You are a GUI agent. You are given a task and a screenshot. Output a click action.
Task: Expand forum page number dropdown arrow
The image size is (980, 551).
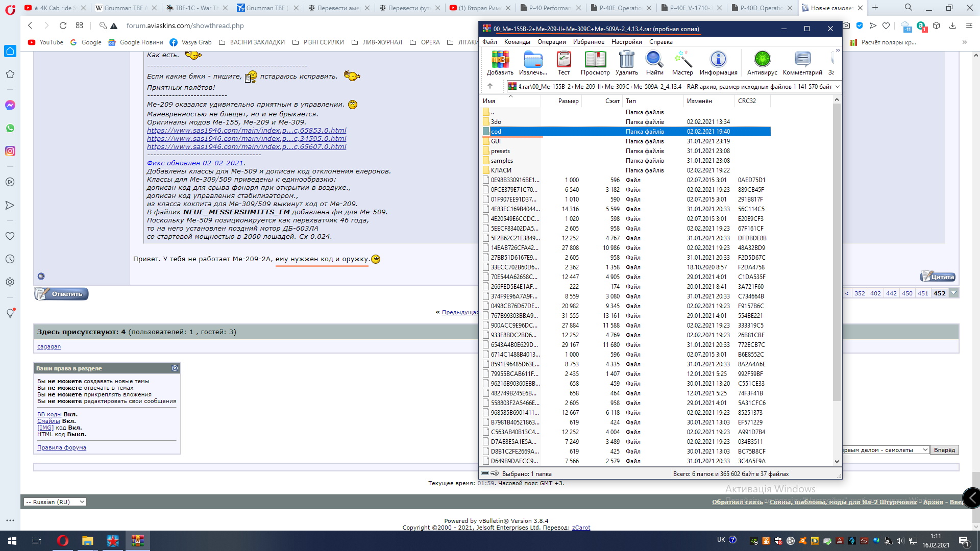953,293
